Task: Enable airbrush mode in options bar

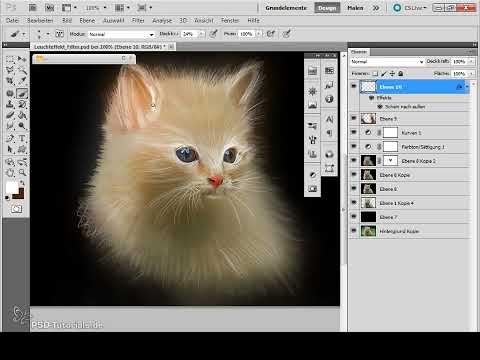Action: 271,34
